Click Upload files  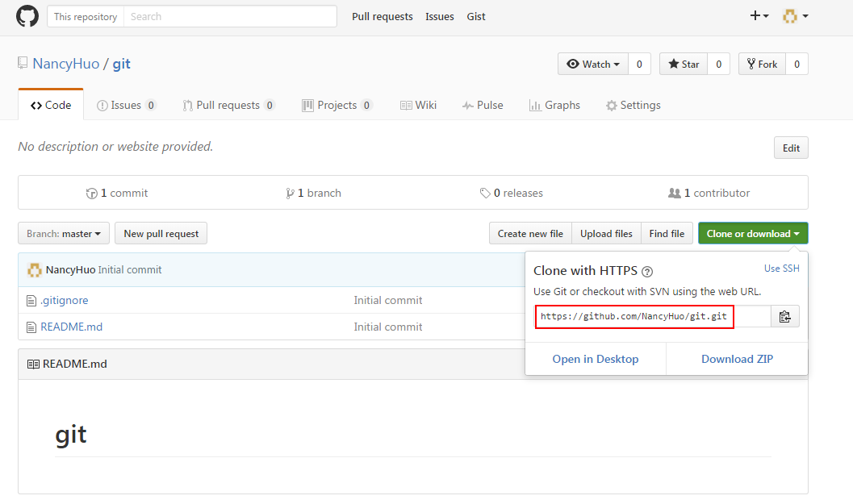click(x=606, y=233)
